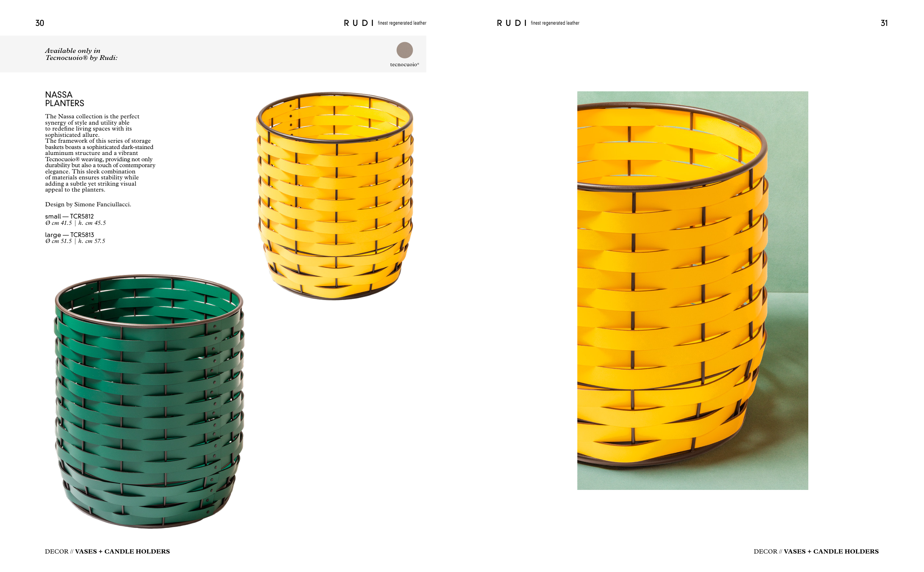Click page number 30
Viewport: 924px width, 572px height.
40,23
